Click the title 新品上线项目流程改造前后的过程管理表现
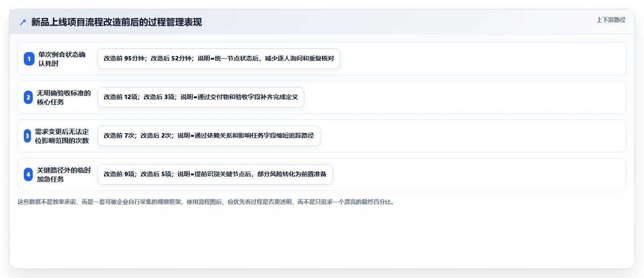This screenshot has height=278, width=644. pos(117,22)
